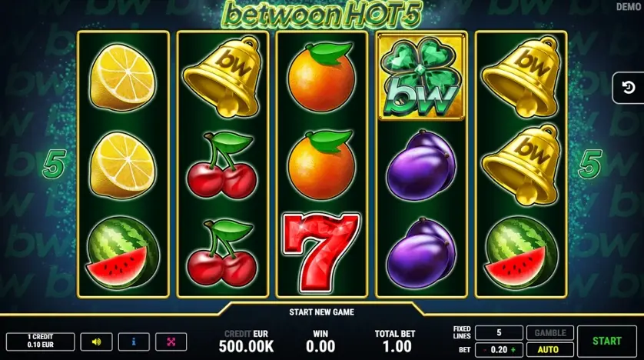Click the TOTAL BET 1.00 display

click(395, 342)
